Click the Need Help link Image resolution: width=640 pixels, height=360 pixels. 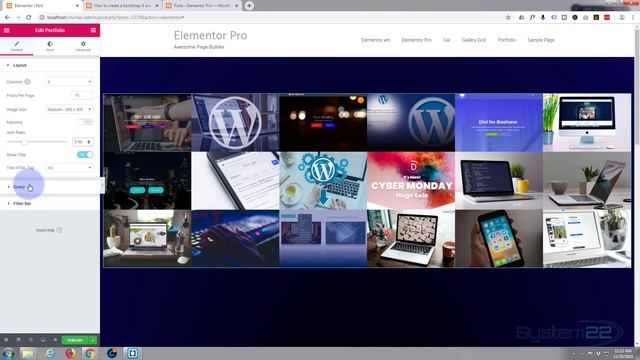[x=49, y=230]
